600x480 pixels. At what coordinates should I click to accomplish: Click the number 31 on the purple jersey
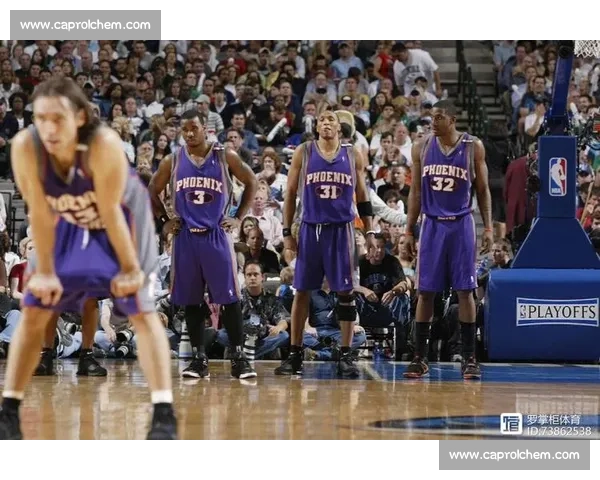pos(328,191)
